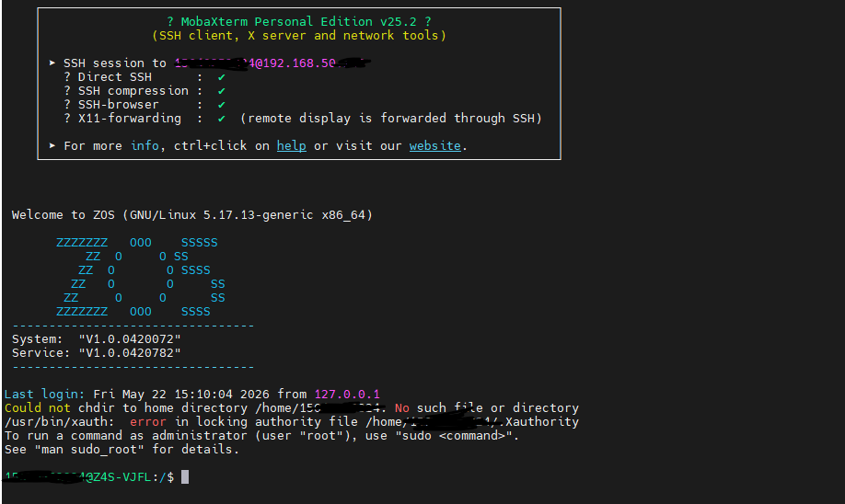The image size is (845, 504).
Task: Click the arrow bullet before SSH session
Action: pos(52,63)
